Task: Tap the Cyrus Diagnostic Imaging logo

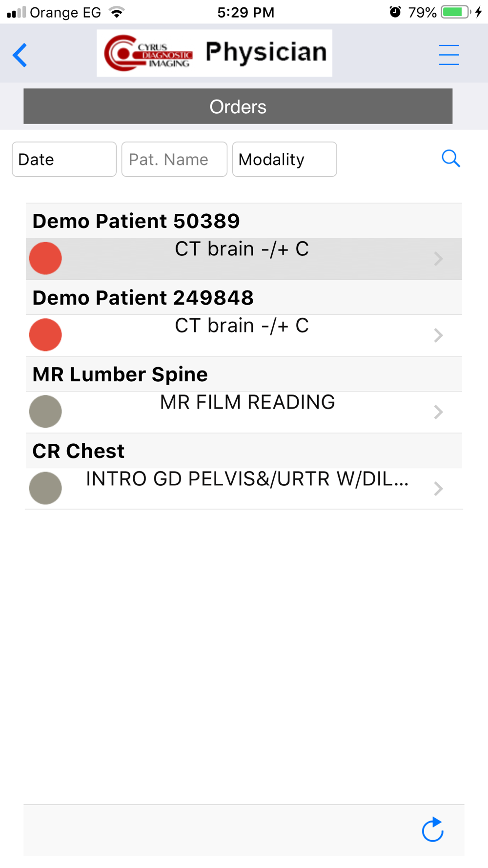Action: tap(148, 53)
